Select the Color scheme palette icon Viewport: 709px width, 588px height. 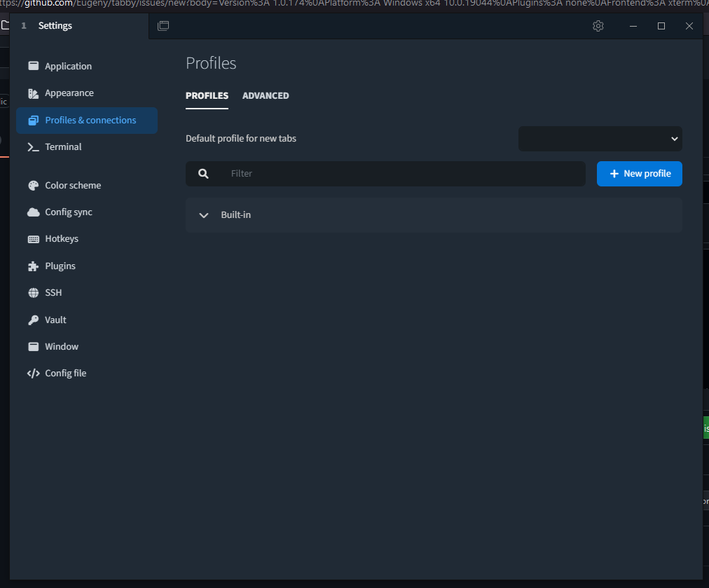click(33, 185)
